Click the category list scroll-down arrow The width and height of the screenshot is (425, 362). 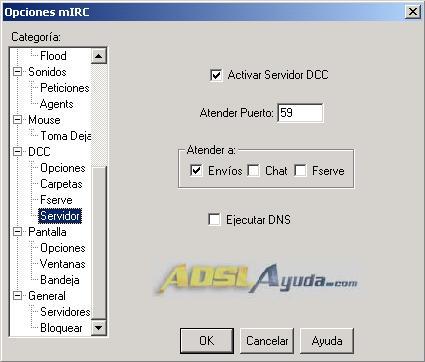(x=98, y=327)
